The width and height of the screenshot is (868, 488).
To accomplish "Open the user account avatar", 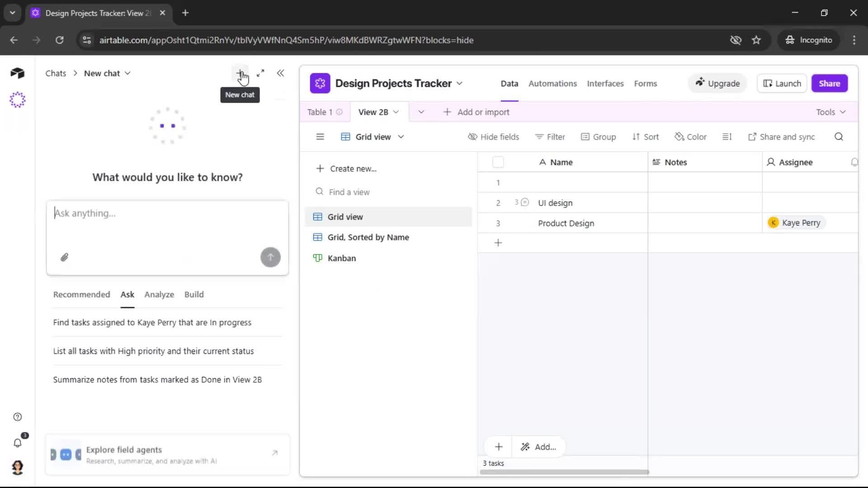I will point(18,468).
